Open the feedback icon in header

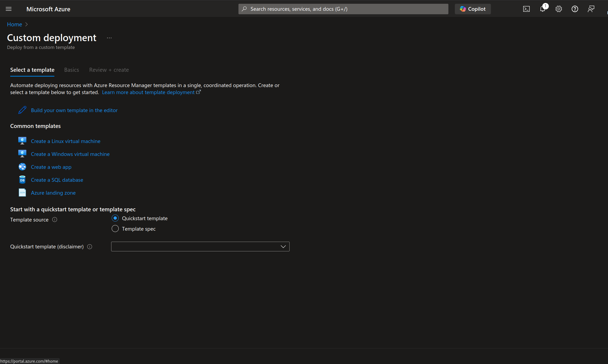click(591, 9)
